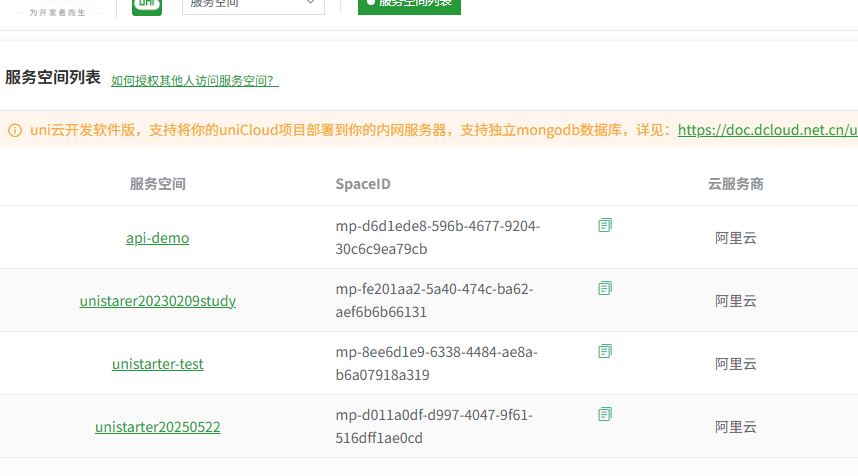Click the 服务空间列表 page heading
858x476 pixels.
pos(53,77)
